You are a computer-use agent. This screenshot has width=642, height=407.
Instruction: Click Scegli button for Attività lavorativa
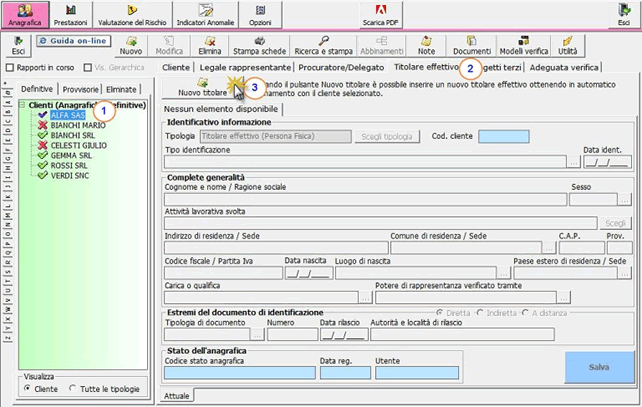615,223
